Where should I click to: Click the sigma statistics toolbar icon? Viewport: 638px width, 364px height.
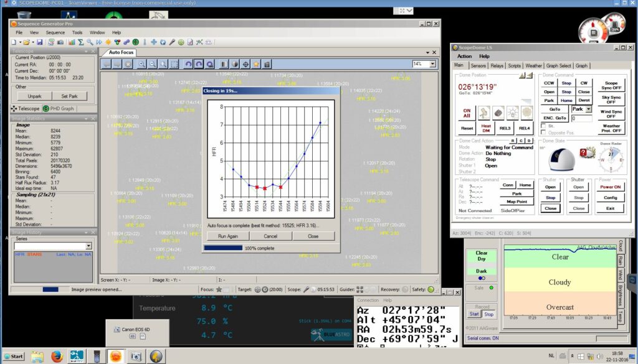(81, 42)
